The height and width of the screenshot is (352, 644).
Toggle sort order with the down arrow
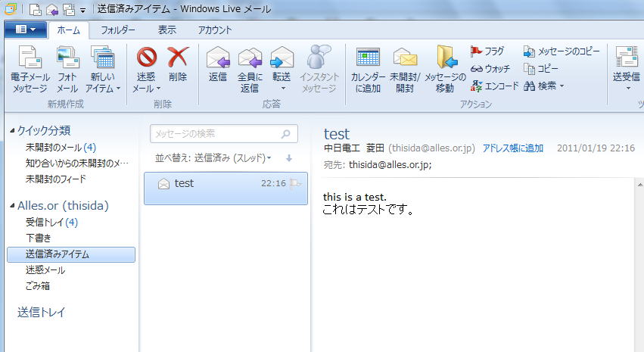(289, 158)
